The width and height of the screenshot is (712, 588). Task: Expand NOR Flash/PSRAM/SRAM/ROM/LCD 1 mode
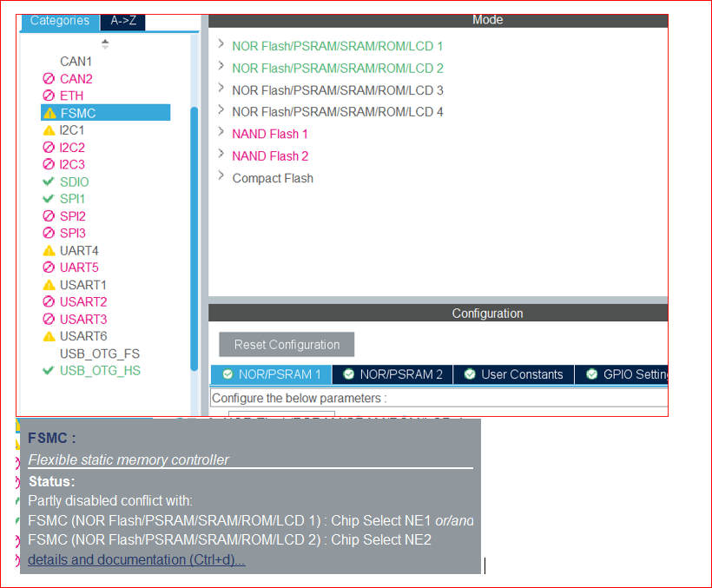point(221,43)
